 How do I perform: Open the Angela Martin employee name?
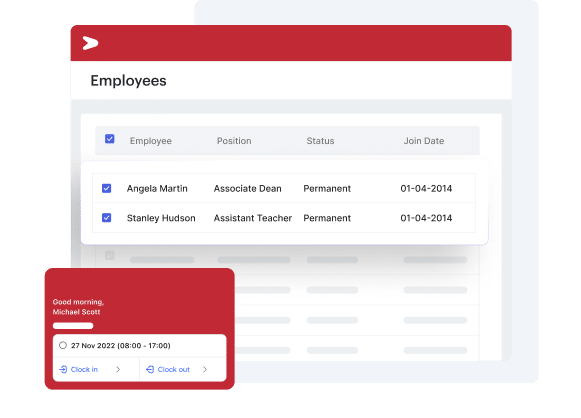click(x=157, y=189)
